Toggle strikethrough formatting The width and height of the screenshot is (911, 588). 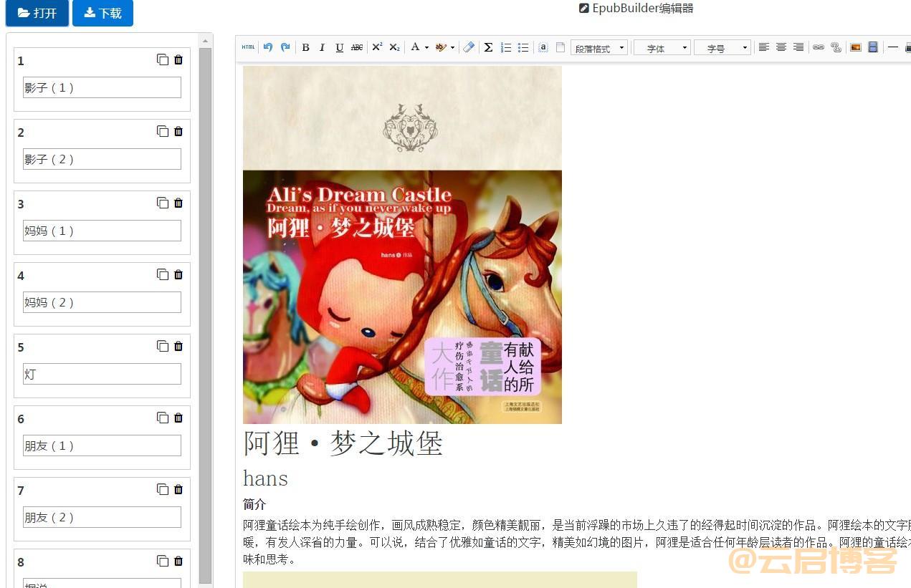click(x=357, y=47)
